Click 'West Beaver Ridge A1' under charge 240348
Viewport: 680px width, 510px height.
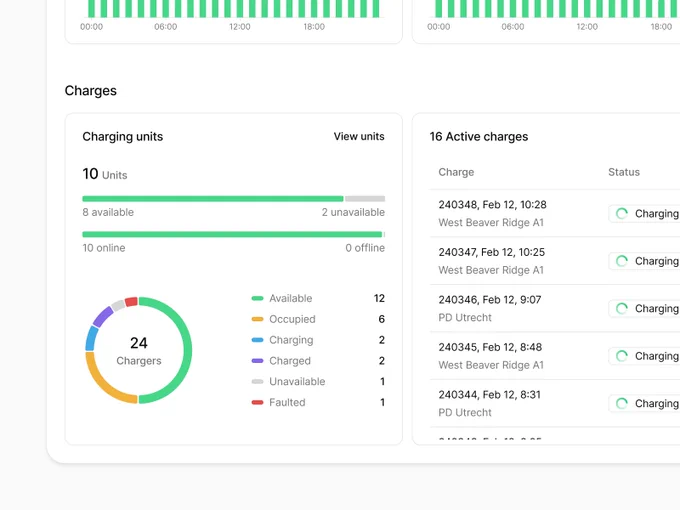pyautogui.click(x=491, y=222)
